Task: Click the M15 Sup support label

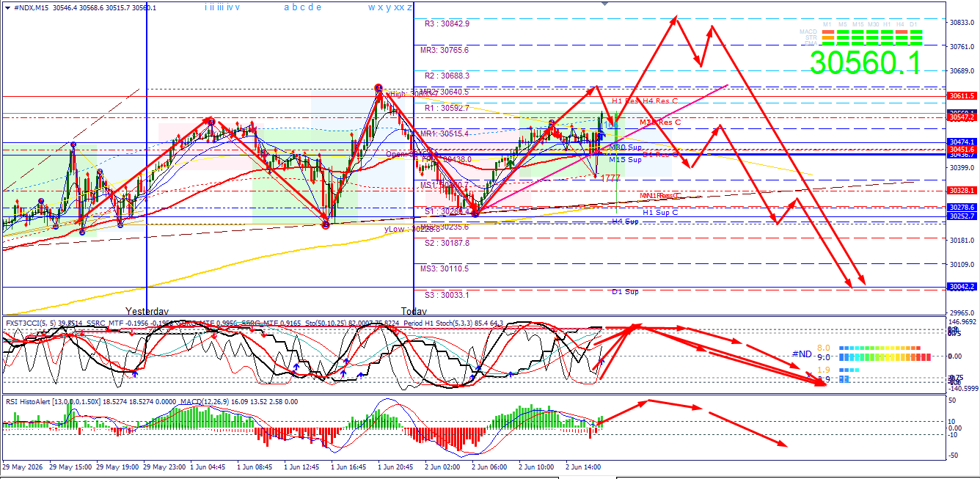Action: (625, 160)
